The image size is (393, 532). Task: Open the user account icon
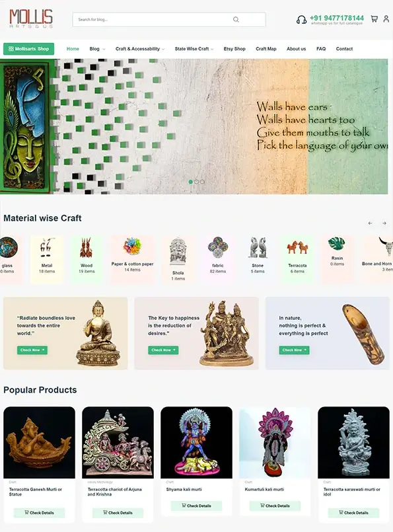pyautogui.click(x=386, y=19)
